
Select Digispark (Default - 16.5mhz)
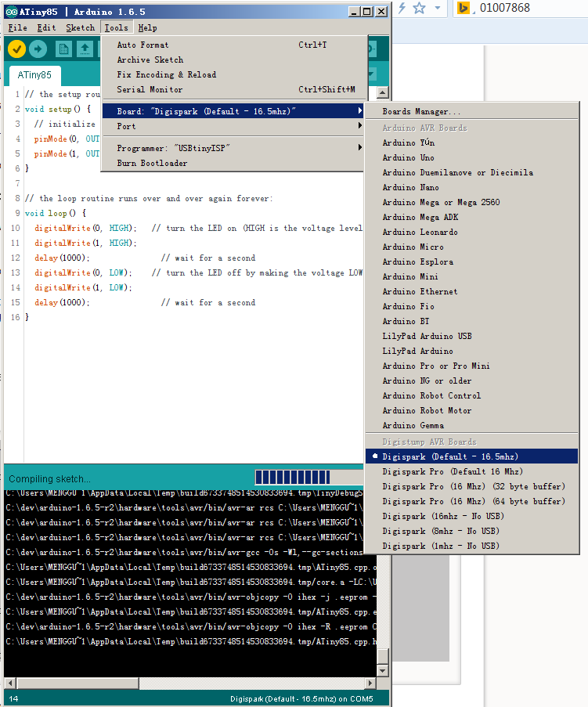(x=471, y=456)
